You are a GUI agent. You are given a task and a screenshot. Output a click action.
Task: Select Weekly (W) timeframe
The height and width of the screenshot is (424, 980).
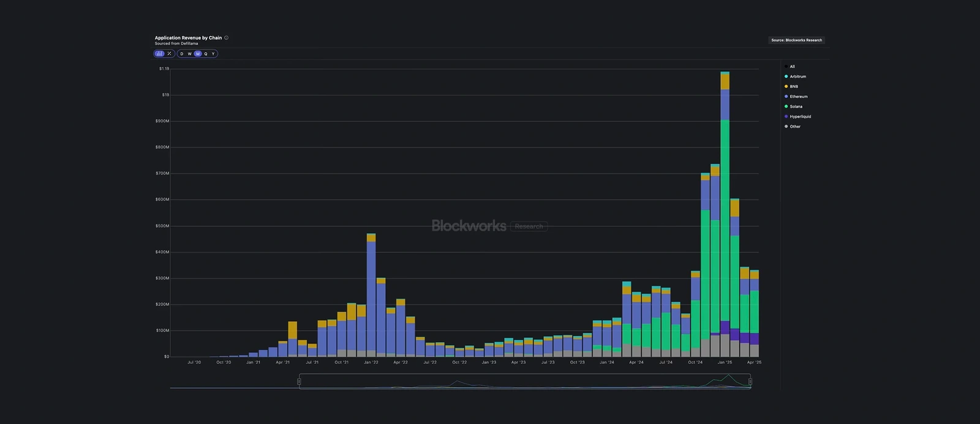(x=190, y=54)
